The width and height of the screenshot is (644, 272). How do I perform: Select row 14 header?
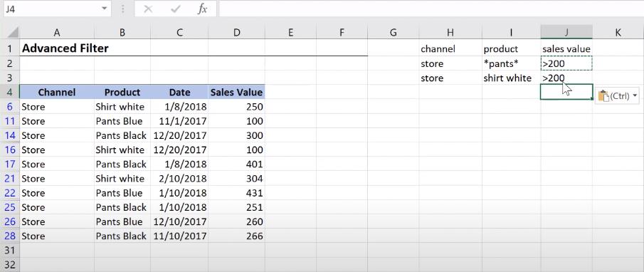point(10,135)
